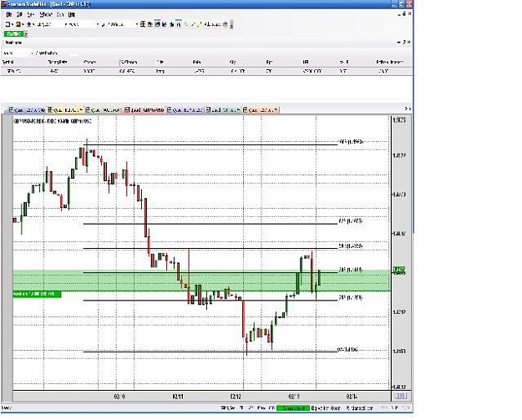
Task: Select the open position row in the table
Action: [x=206, y=71]
